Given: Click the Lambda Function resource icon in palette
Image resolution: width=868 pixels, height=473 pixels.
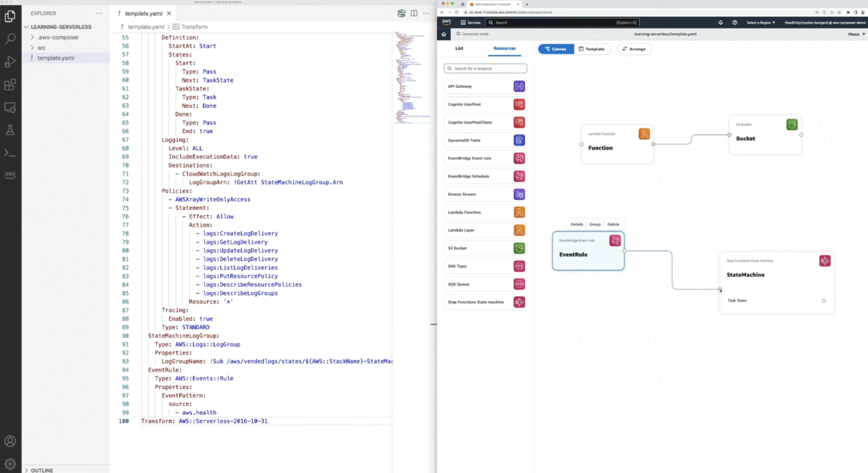Looking at the screenshot, I should [519, 212].
